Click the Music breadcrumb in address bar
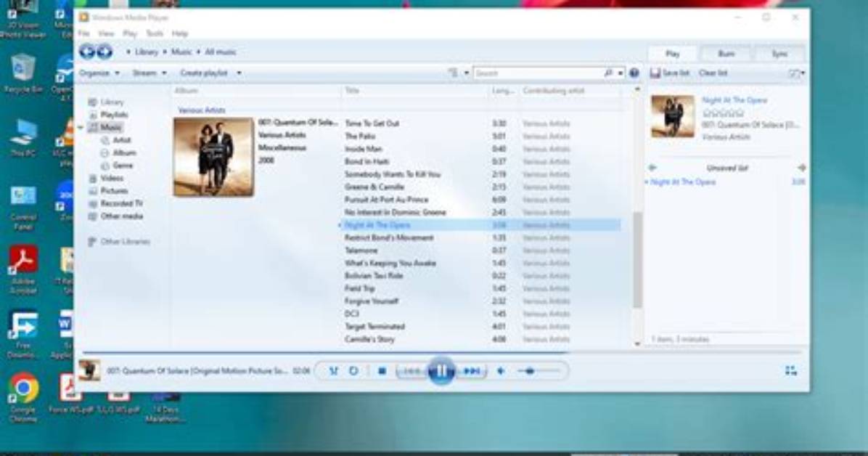868x456 pixels. point(181,52)
